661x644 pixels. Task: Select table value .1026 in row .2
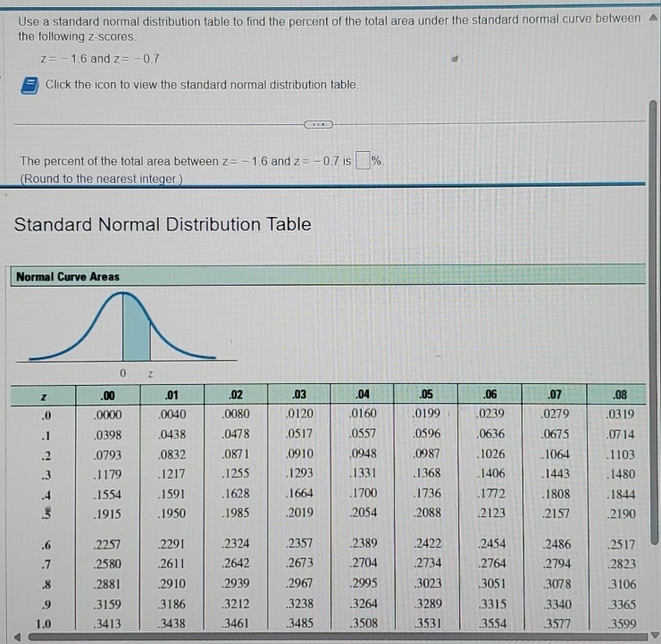pos(491,454)
